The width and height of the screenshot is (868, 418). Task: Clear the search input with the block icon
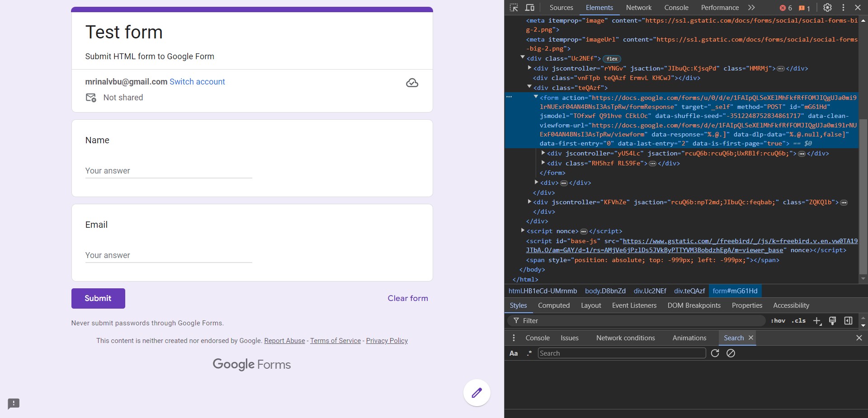click(731, 353)
